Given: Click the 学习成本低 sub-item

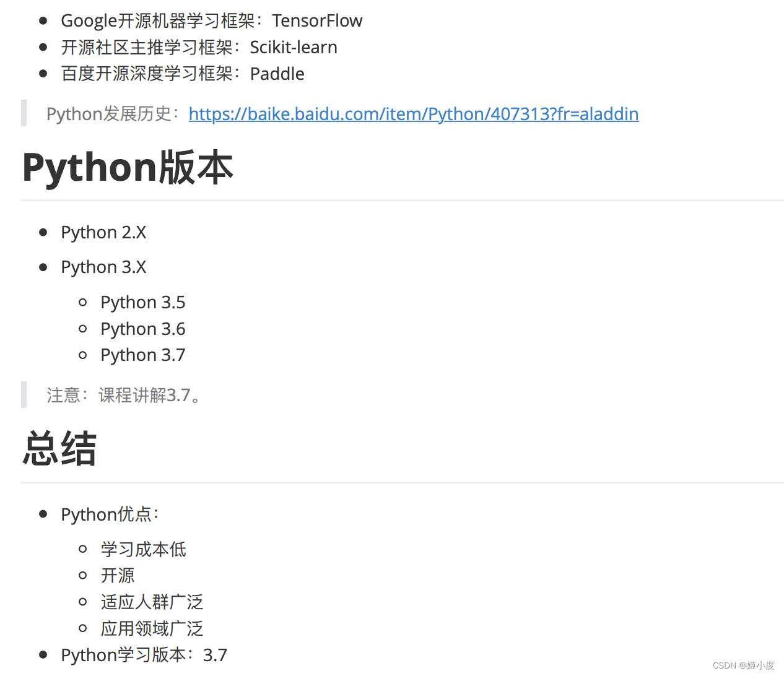Looking at the screenshot, I should tap(143, 549).
